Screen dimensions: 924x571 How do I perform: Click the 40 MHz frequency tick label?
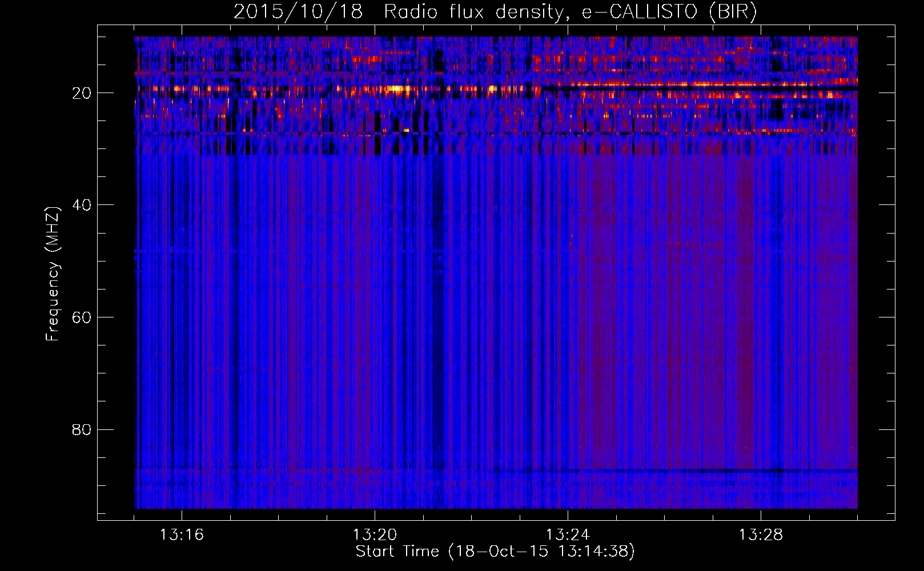coord(82,205)
